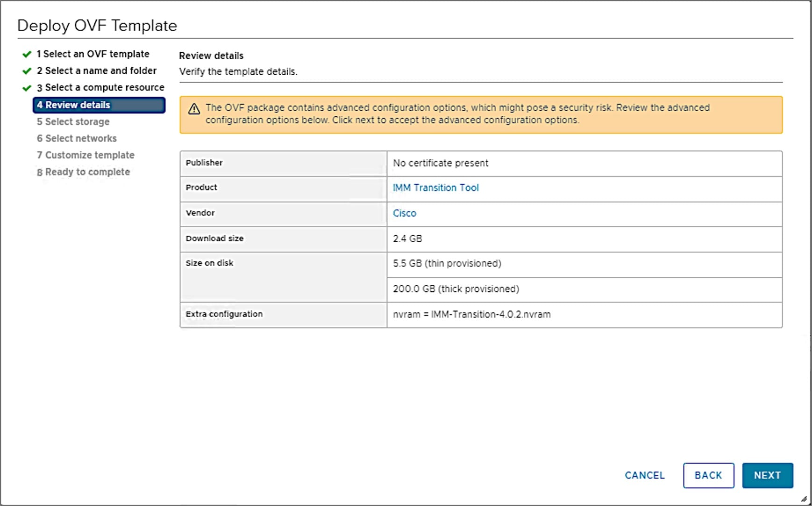Click step 7 Customize template

(x=85, y=155)
